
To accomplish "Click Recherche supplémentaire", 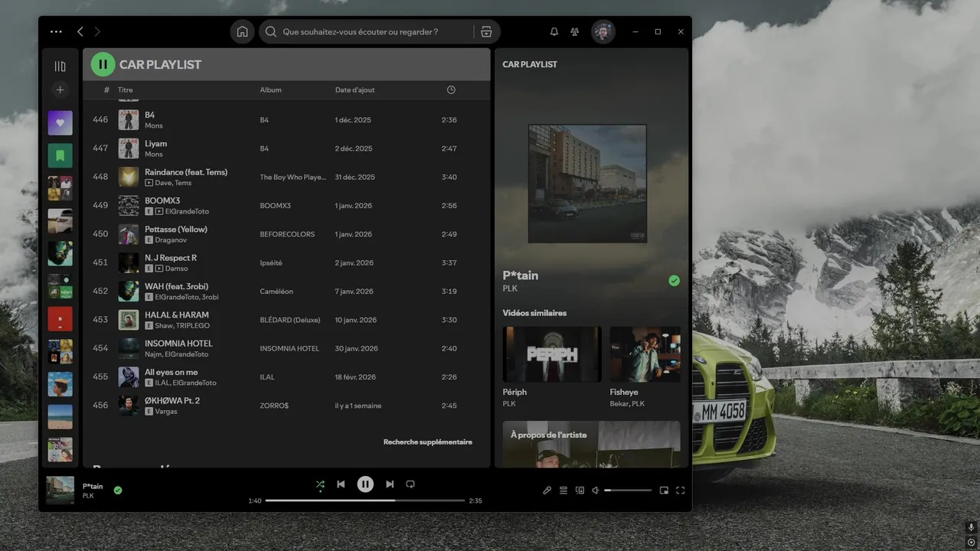I will (x=428, y=442).
